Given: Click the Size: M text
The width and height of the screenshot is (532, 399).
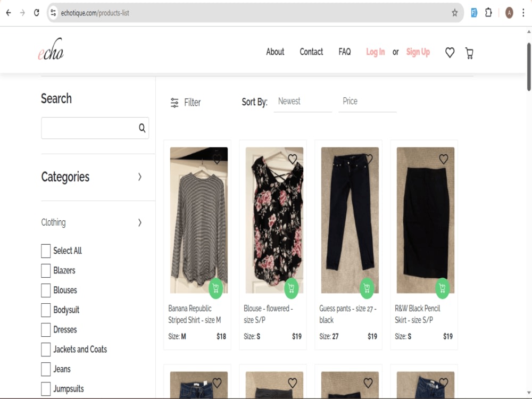Looking at the screenshot, I should (177, 337).
